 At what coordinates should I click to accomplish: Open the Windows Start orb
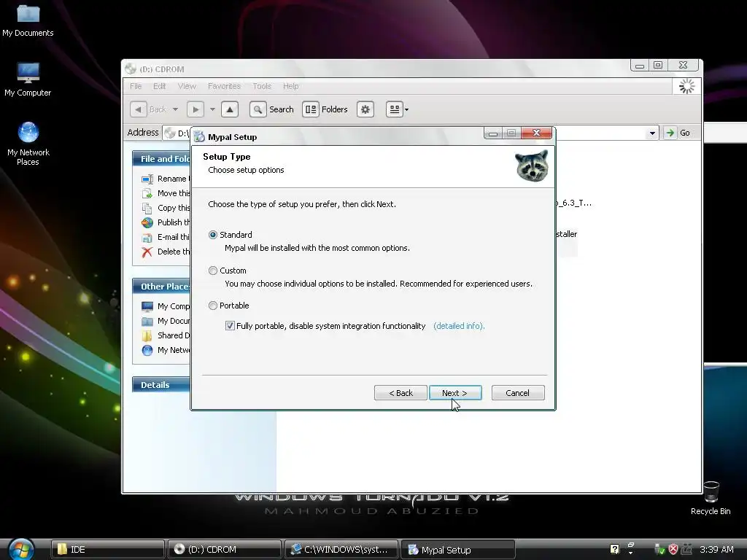pyautogui.click(x=21, y=549)
